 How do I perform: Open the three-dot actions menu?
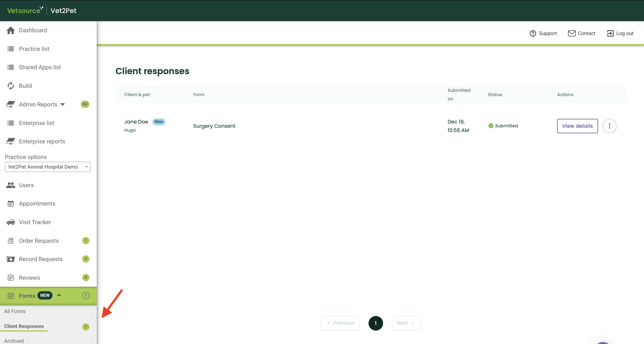coord(609,126)
